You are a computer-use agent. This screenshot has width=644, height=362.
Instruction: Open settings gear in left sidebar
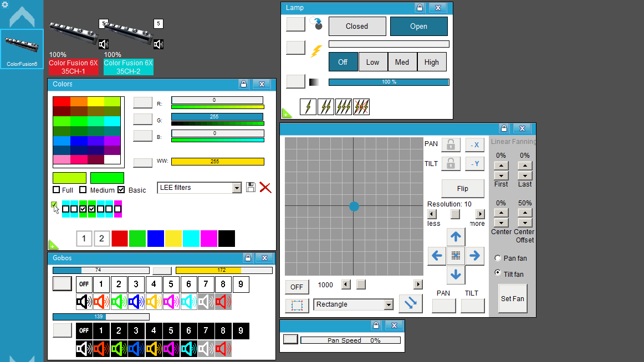(x=5, y=4)
